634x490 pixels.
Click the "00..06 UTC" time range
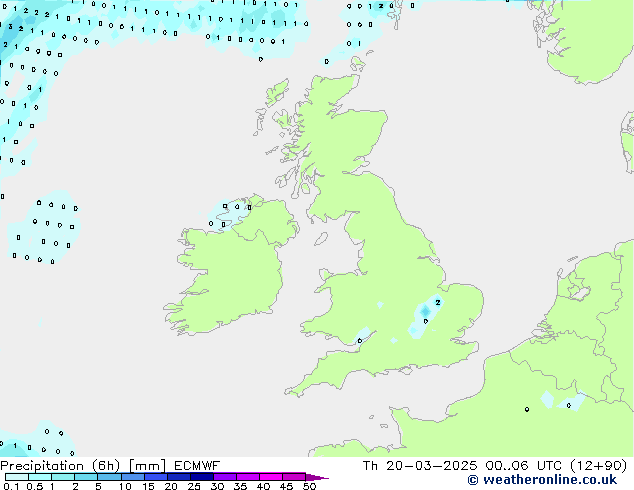tap(524, 466)
